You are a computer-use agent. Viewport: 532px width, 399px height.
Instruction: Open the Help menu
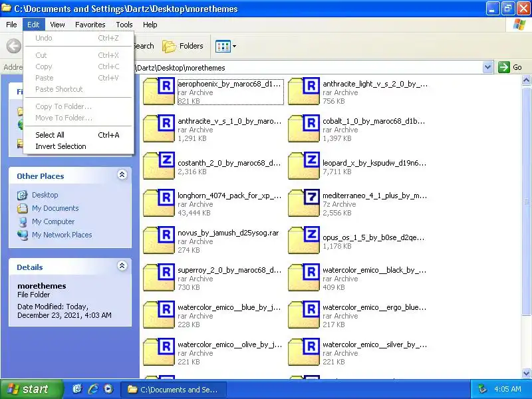pyautogui.click(x=150, y=25)
